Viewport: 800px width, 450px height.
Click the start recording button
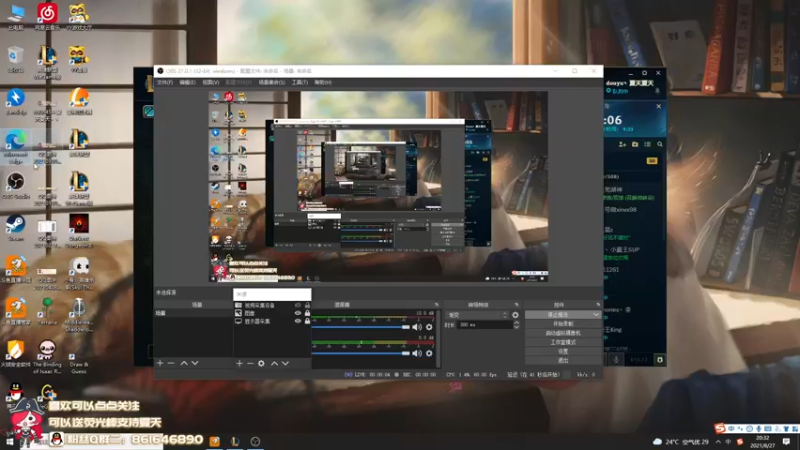click(563, 324)
